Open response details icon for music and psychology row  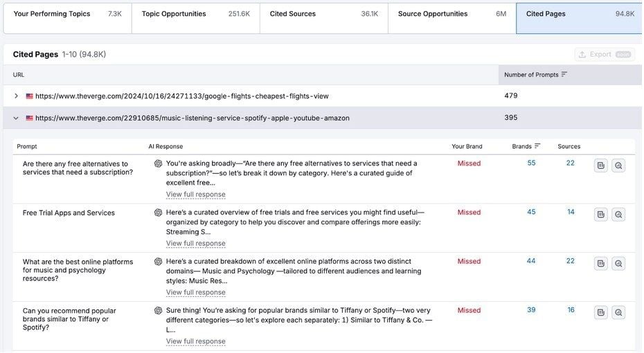click(x=600, y=264)
